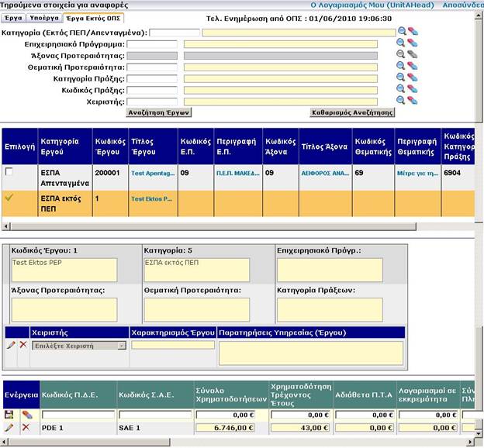Click the Αναζήτηση Έργων button
This screenshot has height=448, width=484.
click(159, 112)
